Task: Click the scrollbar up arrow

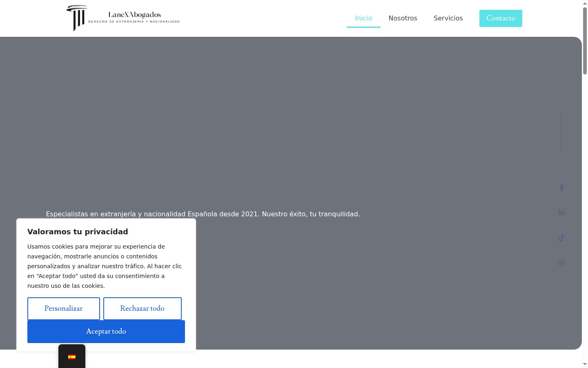Action: point(585,3)
